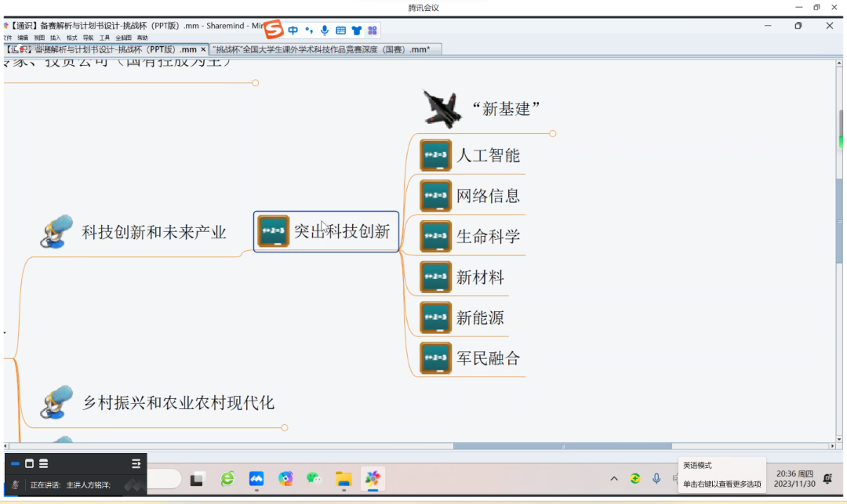The image size is (847, 504).
Task: Click the blackboard icon beside 军民融合
Action: (435, 358)
